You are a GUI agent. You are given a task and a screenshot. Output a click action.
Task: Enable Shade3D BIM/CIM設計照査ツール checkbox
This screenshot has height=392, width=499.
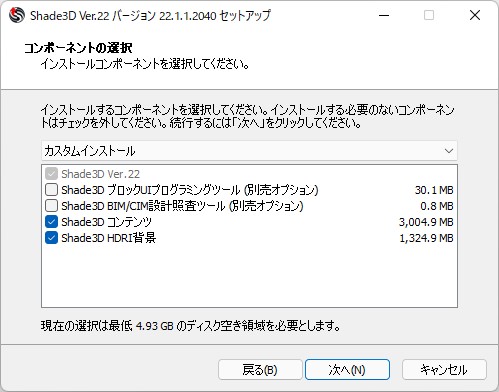51,206
